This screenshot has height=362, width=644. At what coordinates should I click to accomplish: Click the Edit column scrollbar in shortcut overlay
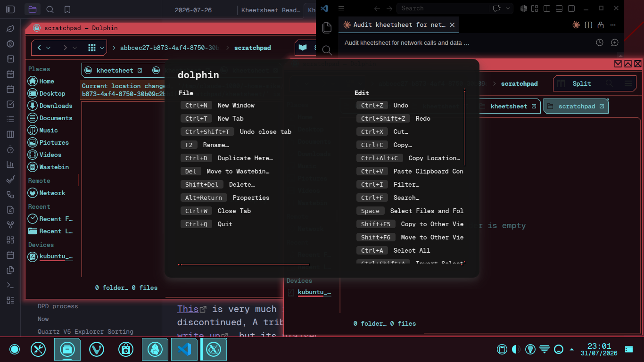465,127
